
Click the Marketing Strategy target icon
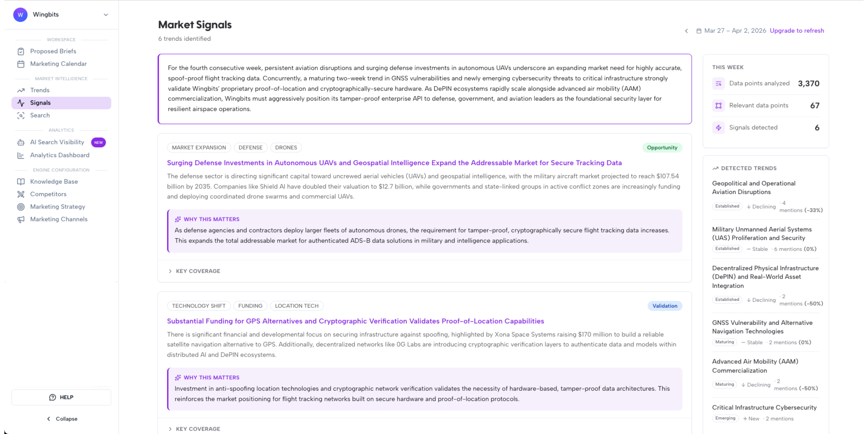21,207
